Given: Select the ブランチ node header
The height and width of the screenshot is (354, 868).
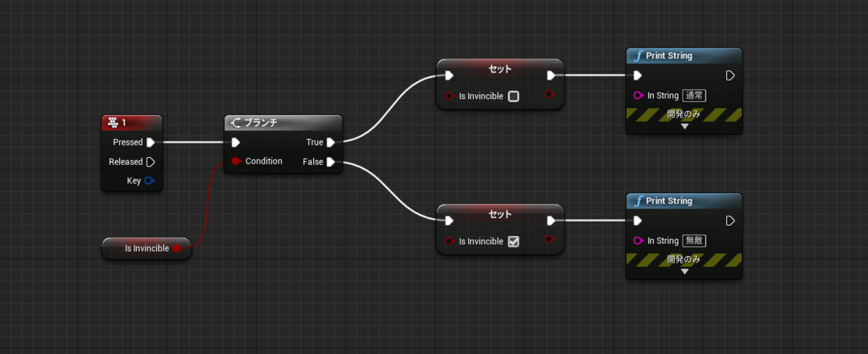Looking at the screenshot, I should coord(283,122).
